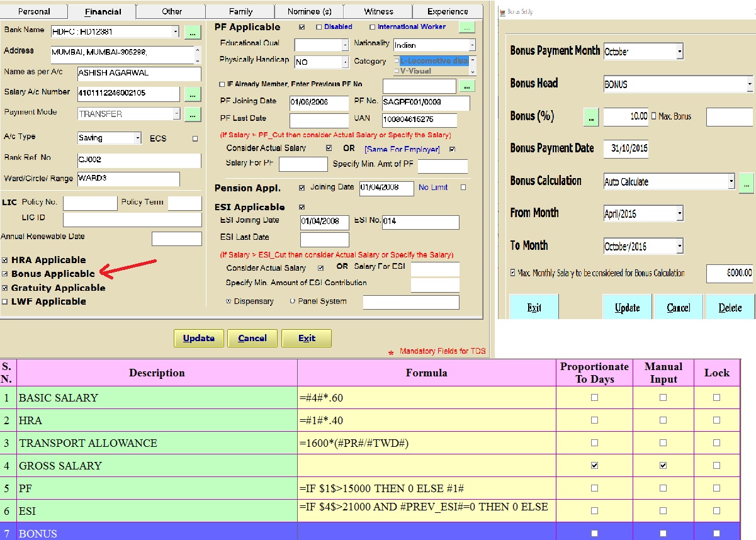Click the Bonus SetUp window title icon
This screenshot has width=756, height=540.
(502, 11)
